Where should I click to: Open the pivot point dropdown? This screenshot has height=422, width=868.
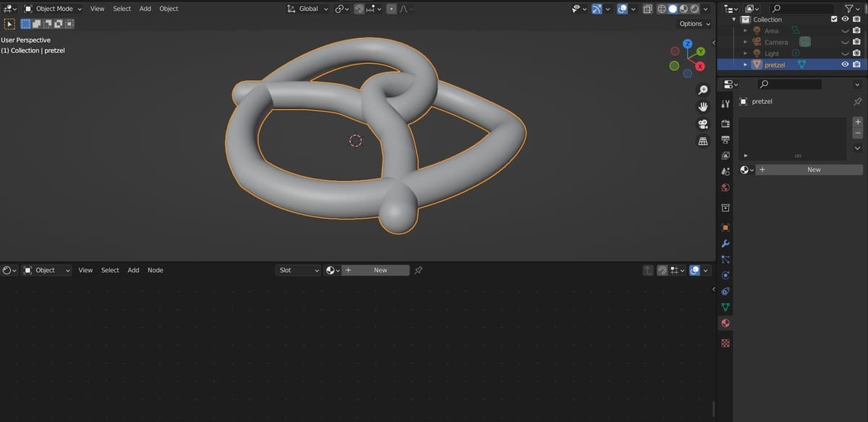point(342,9)
